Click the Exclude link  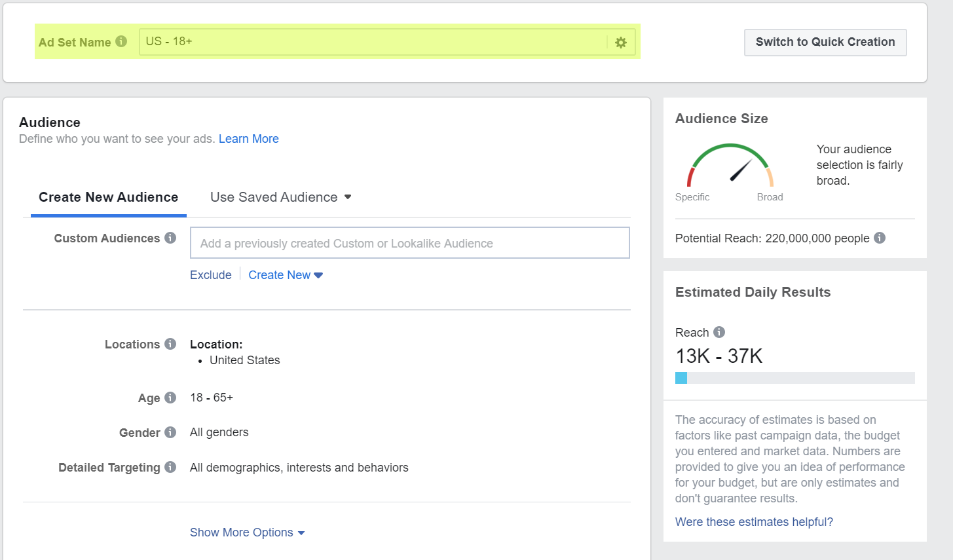point(211,275)
